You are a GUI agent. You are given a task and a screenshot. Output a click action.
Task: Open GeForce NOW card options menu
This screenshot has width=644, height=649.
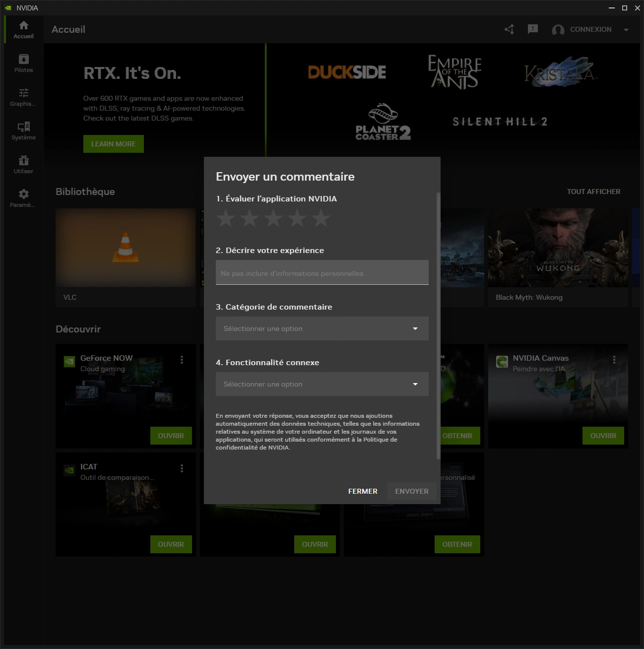[x=182, y=360]
